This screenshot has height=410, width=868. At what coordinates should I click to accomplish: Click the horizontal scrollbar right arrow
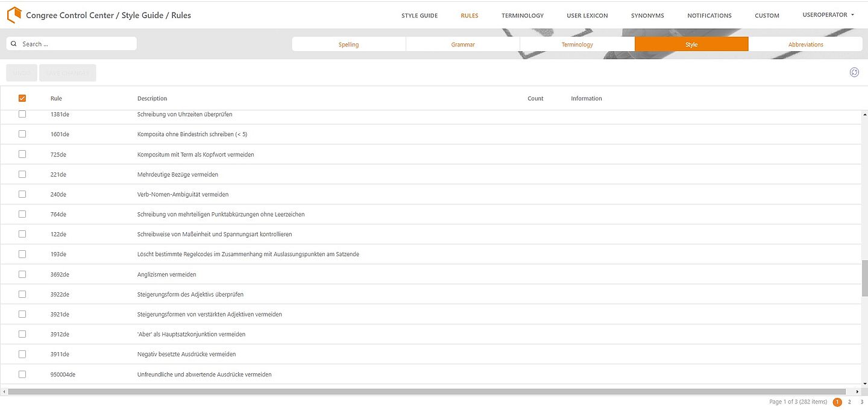[x=858, y=391]
